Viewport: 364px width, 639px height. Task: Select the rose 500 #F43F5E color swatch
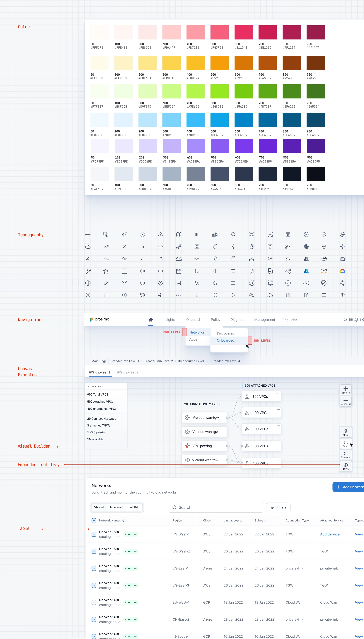point(219,32)
